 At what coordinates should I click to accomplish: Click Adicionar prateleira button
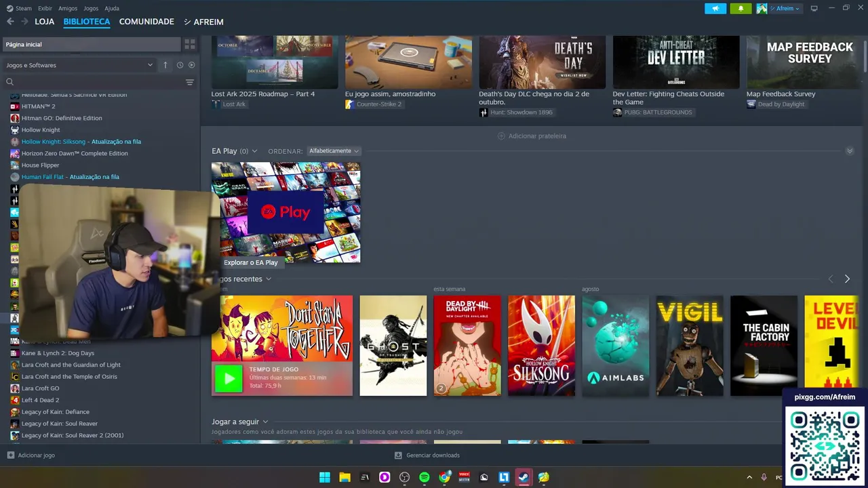(x=532, y=136)
